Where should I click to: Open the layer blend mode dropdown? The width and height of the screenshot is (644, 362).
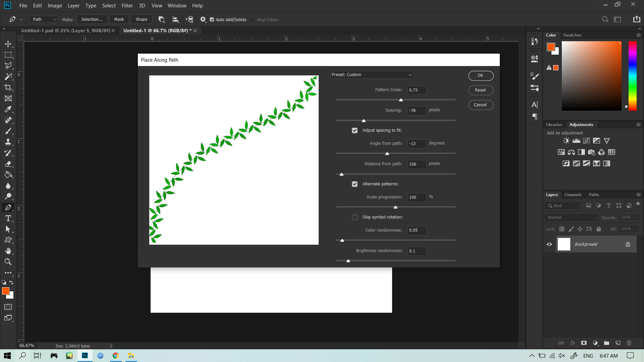pyautogui.click(x=571, y=217)
